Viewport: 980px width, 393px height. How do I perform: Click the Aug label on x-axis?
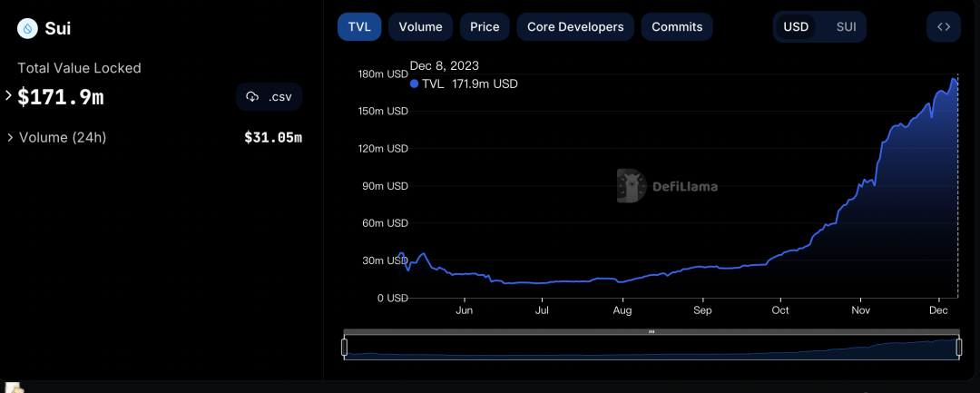click(622, 310)
